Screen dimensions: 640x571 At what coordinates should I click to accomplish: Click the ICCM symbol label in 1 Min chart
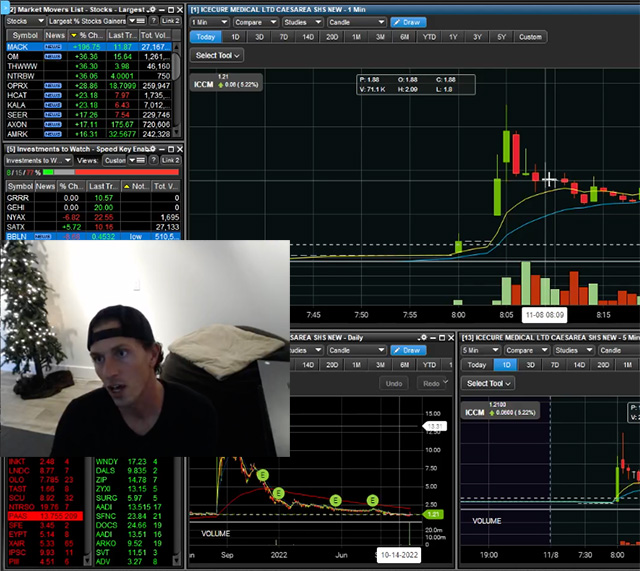[203, 84]
